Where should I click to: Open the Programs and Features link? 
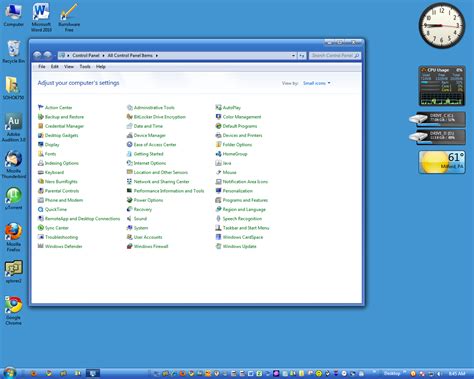pyautogui.click(x=245, y=200)
